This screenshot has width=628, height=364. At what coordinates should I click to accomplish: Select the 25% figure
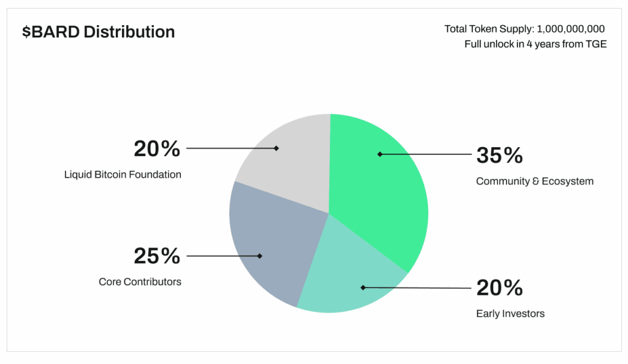click(157, 256)
